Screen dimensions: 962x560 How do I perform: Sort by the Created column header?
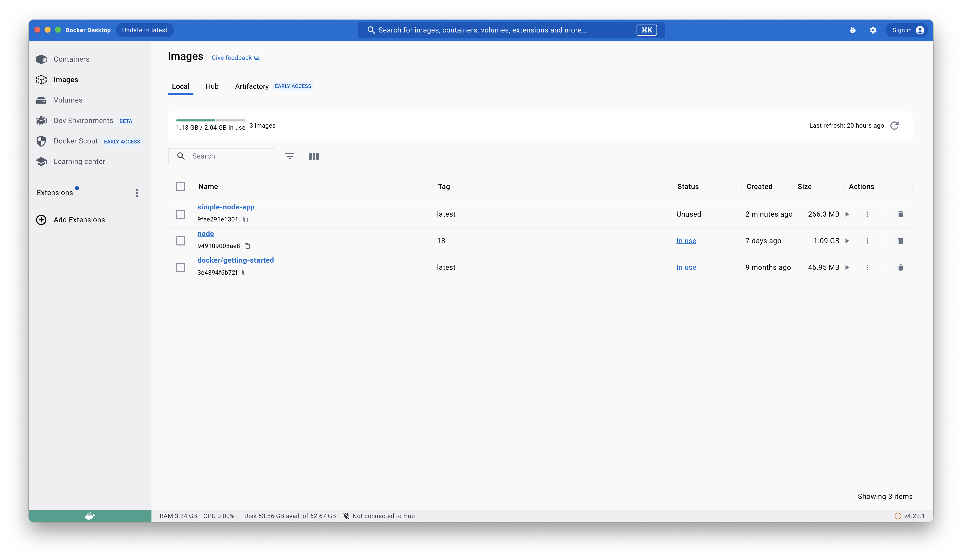(x=759, y=187)
